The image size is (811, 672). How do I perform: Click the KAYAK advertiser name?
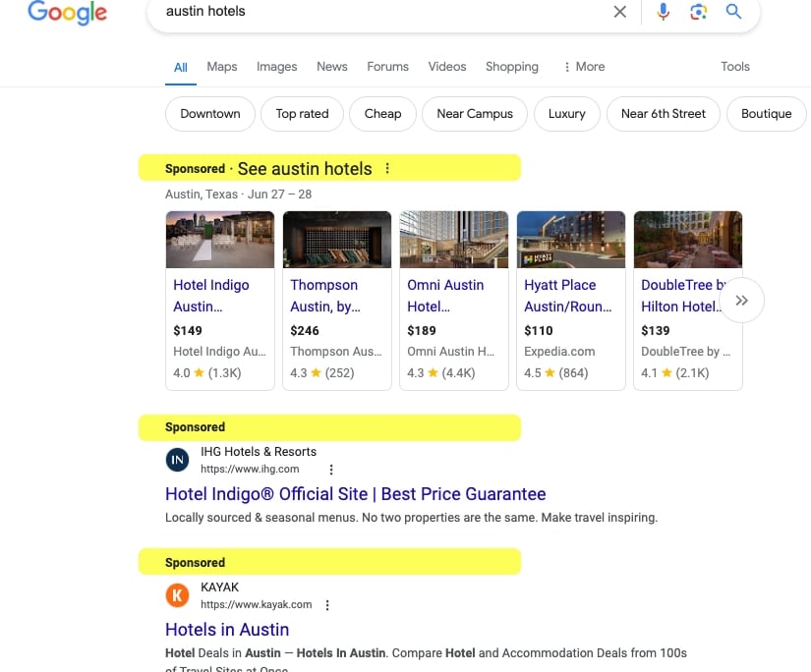[x=220, y=588]
